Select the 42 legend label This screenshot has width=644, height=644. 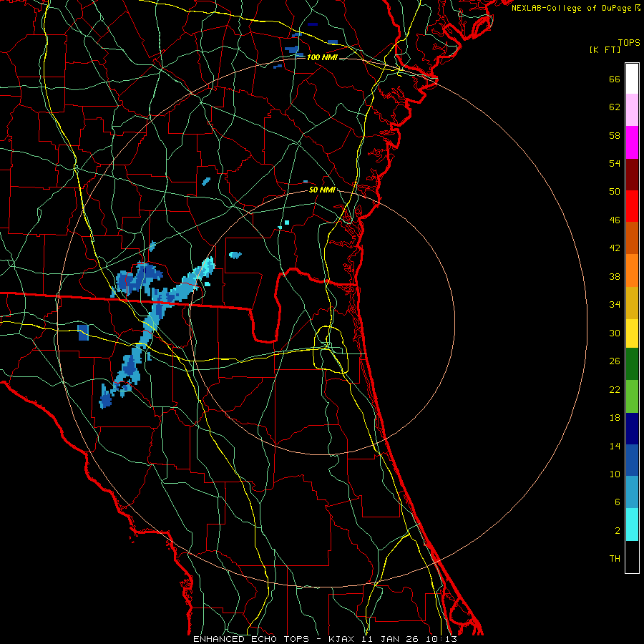tap(615, 248)
